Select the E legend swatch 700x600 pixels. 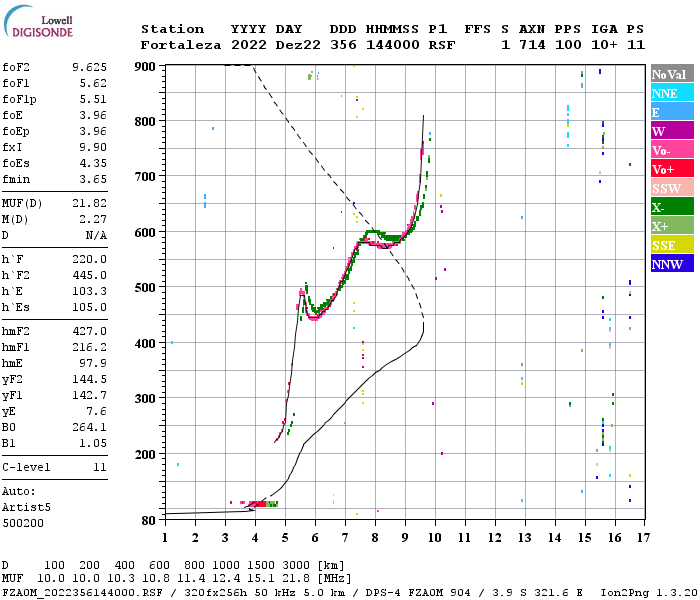coord(672,112)
